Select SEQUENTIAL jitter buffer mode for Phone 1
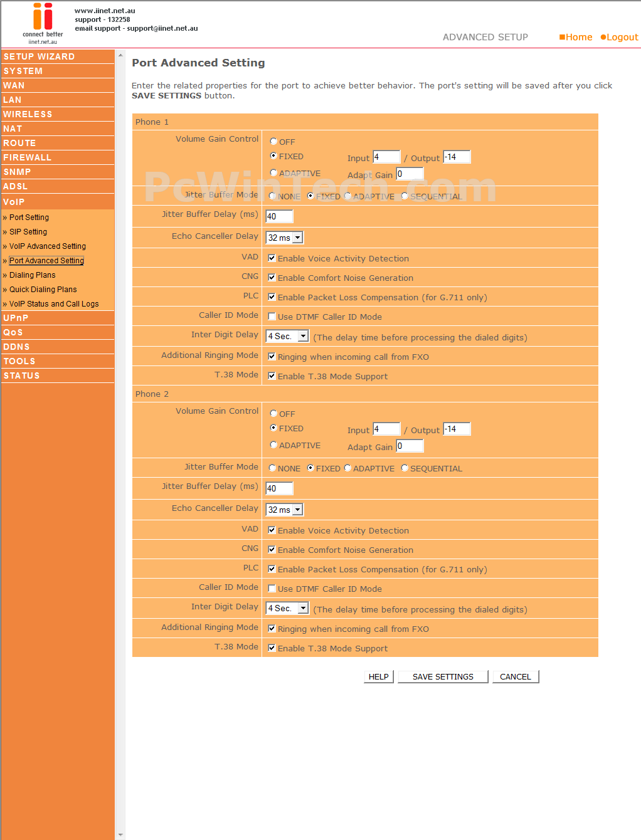This screenshot has height=840, width=641. pos(405,196)
